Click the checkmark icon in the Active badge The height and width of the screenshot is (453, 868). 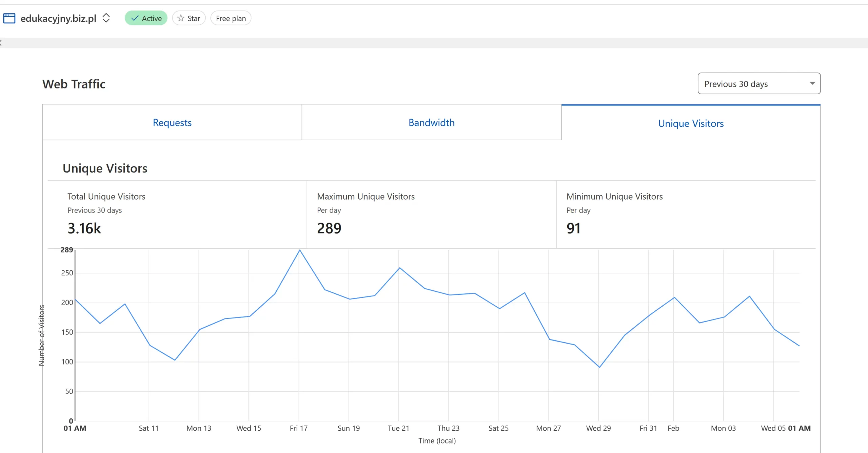tap(135, 18)
